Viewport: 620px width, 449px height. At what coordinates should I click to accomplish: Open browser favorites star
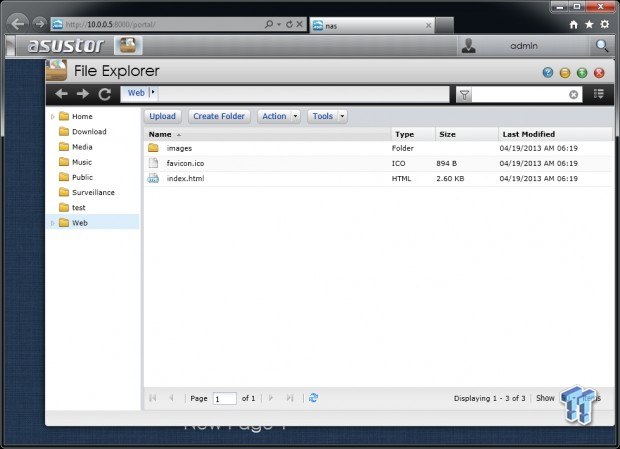coord(589,25)
